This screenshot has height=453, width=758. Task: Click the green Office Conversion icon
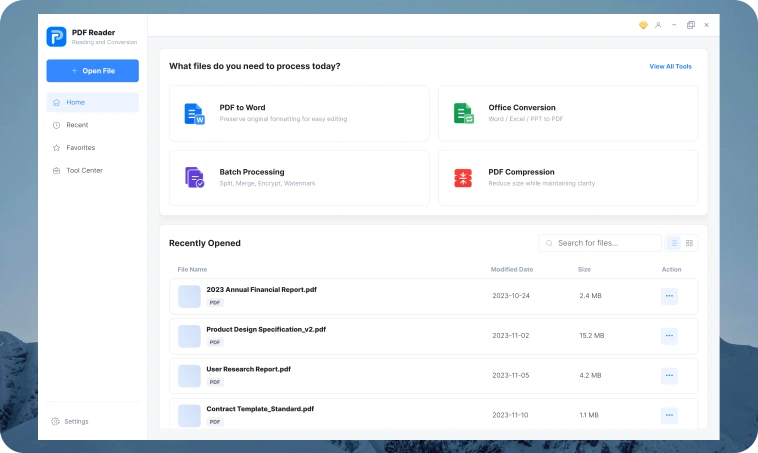click(x=464, y=114)
